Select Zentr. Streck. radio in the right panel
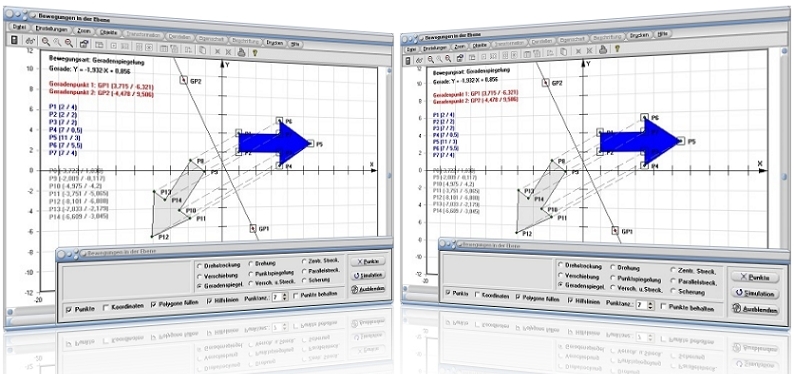Image resolution: width=794 pixels, height=374 pixels. pos(673,271)
